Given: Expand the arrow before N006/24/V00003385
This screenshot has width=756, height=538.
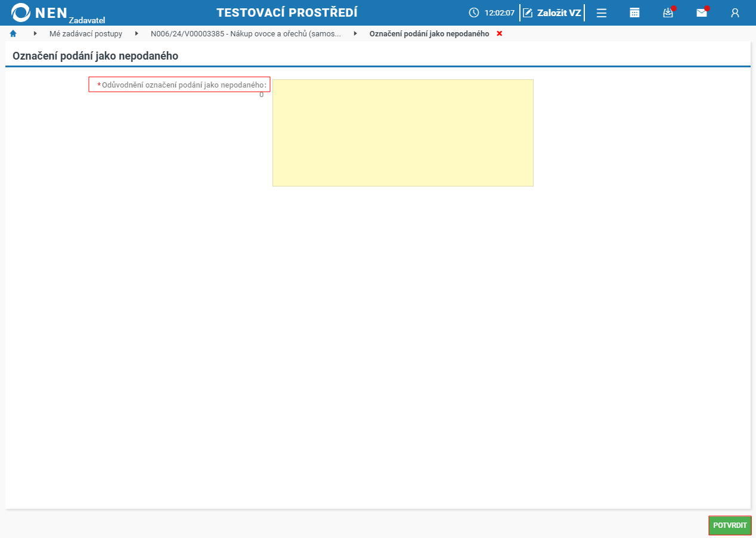Looking at the screenshot, I should point(137,33).
